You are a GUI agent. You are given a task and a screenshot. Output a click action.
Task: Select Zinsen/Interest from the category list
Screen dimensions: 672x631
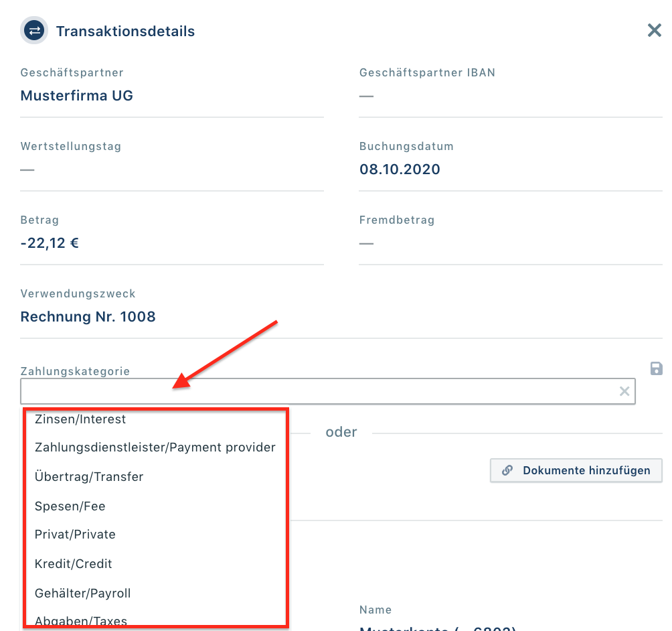[80, 419]
